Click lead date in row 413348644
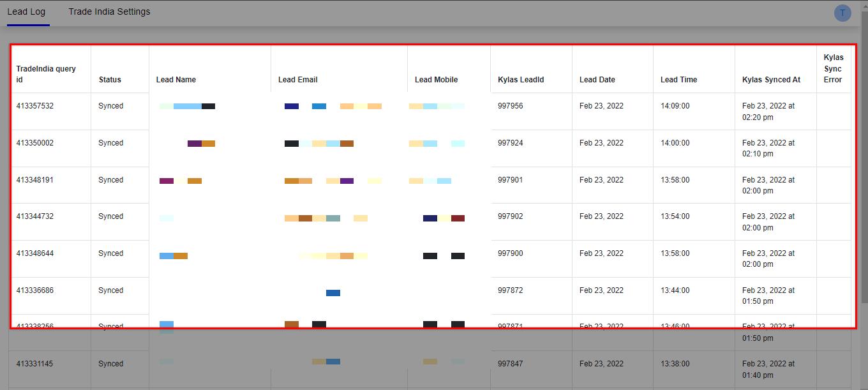 pos(601,253)
